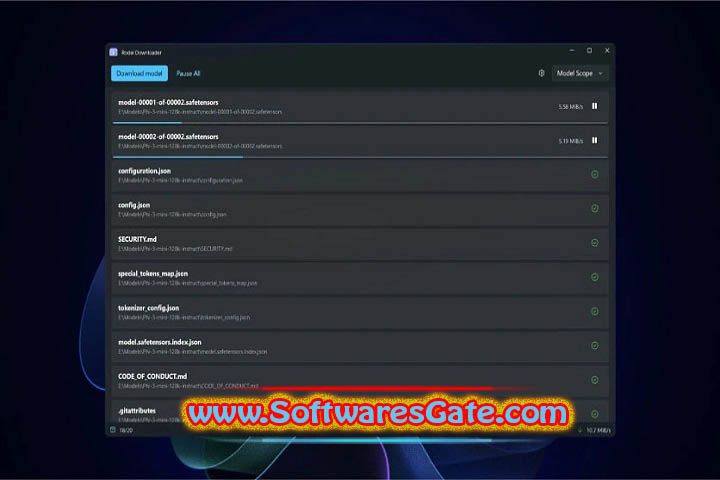Image resolution: width=720 pixels, height=480 pixels.
Task: Select the model-00001-of-00002.safetensors file name
Action: (168, 102)
